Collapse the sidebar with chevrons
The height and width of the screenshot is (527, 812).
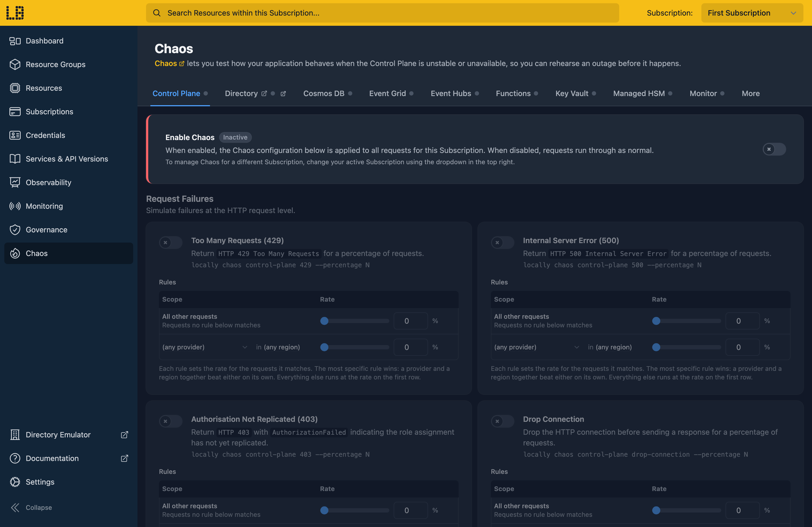(15, 507)
